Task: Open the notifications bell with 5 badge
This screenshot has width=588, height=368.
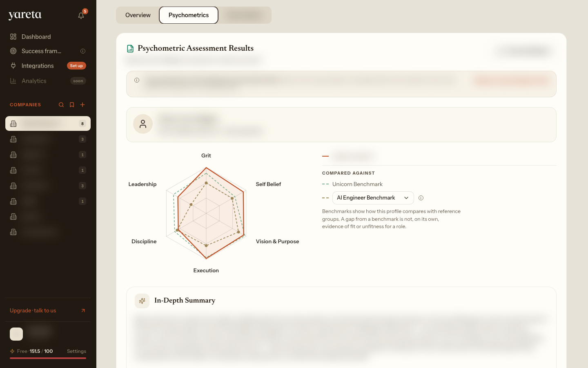Action: (81, 15)
